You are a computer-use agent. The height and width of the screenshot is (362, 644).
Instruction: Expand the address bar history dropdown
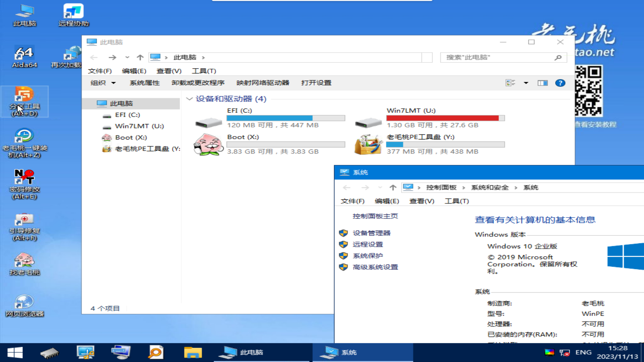click(427, 58)
